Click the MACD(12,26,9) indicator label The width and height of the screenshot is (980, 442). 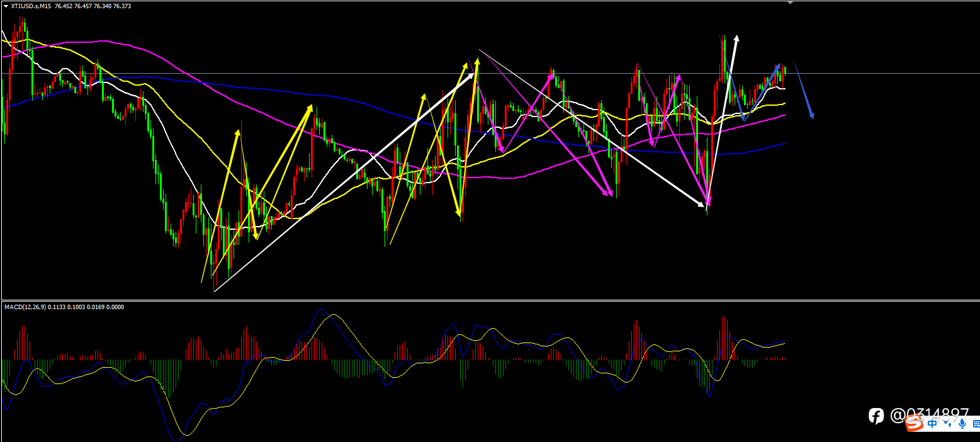25,307
